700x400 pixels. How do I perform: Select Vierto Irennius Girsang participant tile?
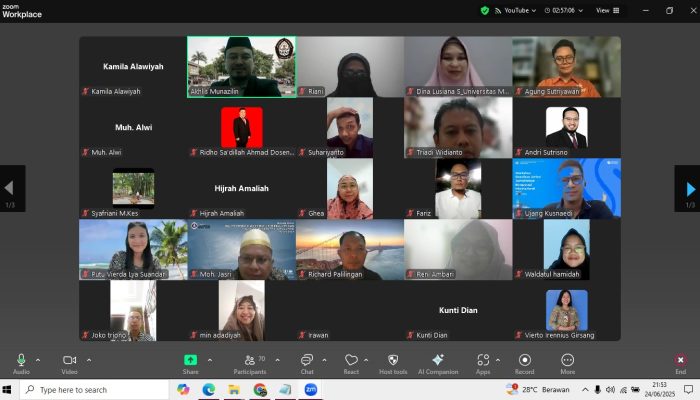[x=567, y=310]
